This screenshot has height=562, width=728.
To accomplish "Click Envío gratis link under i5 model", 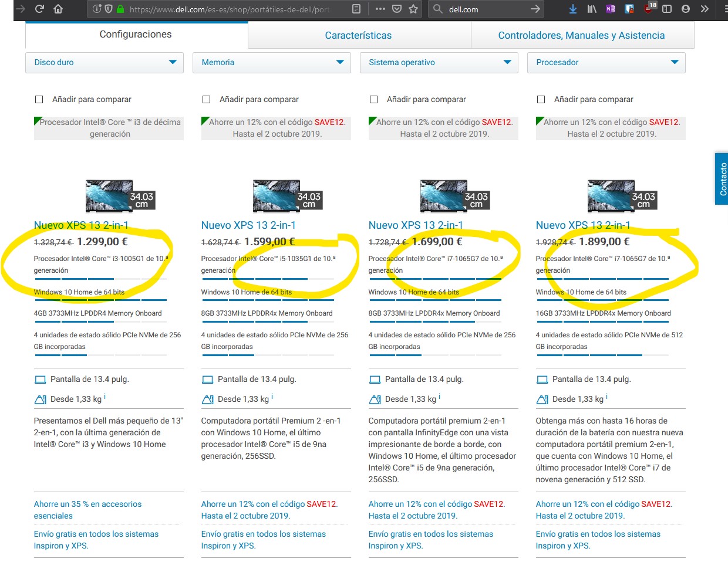I will coord(264,540).
